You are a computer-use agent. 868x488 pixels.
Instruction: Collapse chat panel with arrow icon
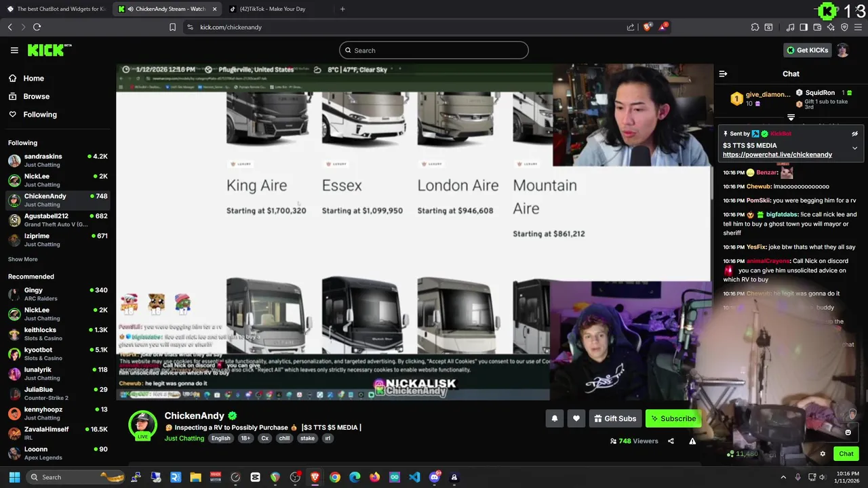click(x=723, y=74)
